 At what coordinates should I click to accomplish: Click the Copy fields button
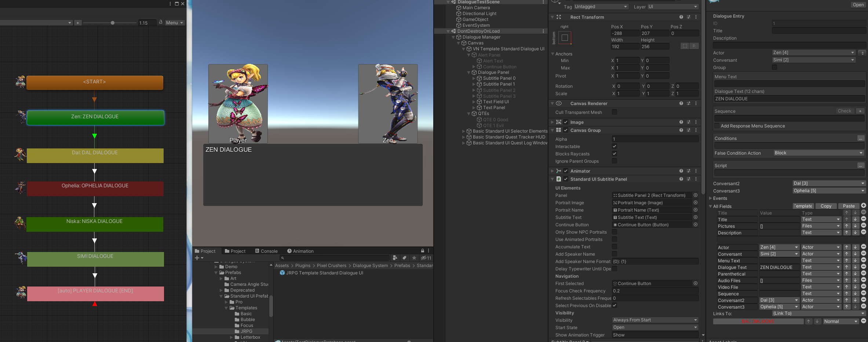click(826, 206)
